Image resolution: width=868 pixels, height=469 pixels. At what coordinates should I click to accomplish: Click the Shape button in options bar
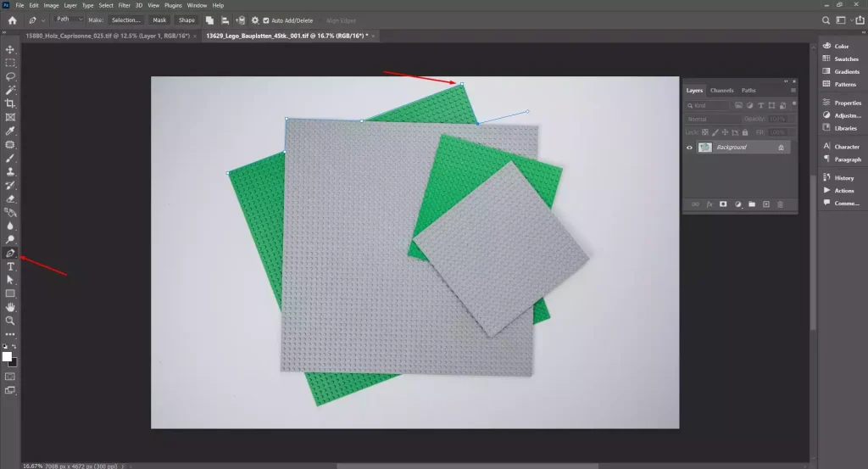pos(186,20)
